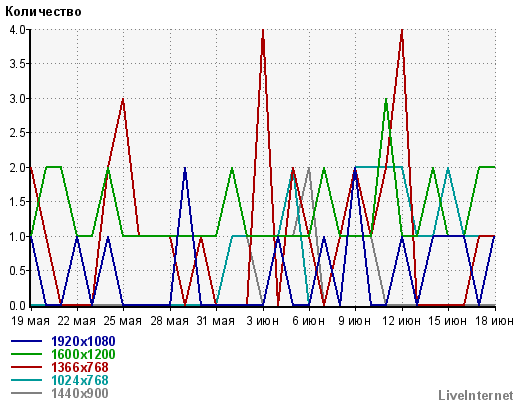
Task: Click the 18 июн date axis label
Action: (494, 321)
